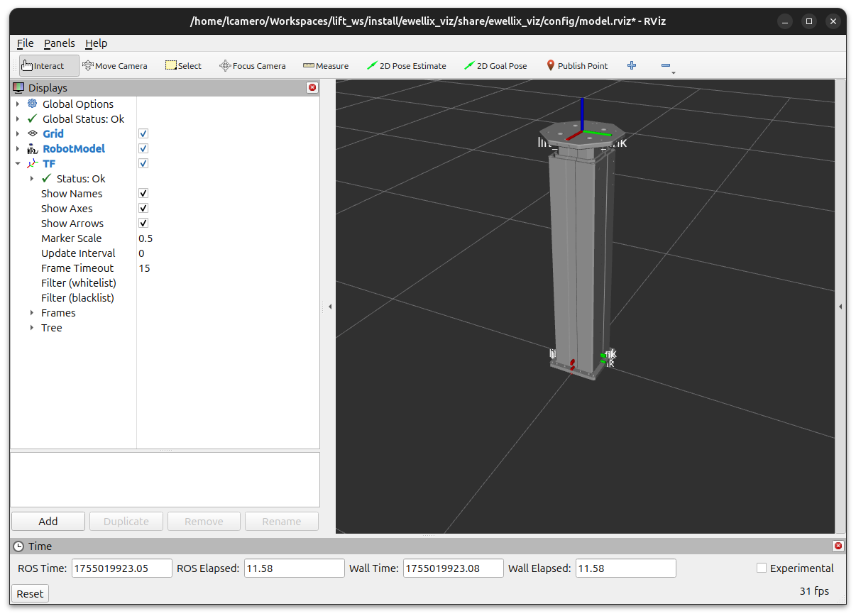Click the blue minus remove-tool icon
This screenshot has width=856, height=616.
click(666, 65)
